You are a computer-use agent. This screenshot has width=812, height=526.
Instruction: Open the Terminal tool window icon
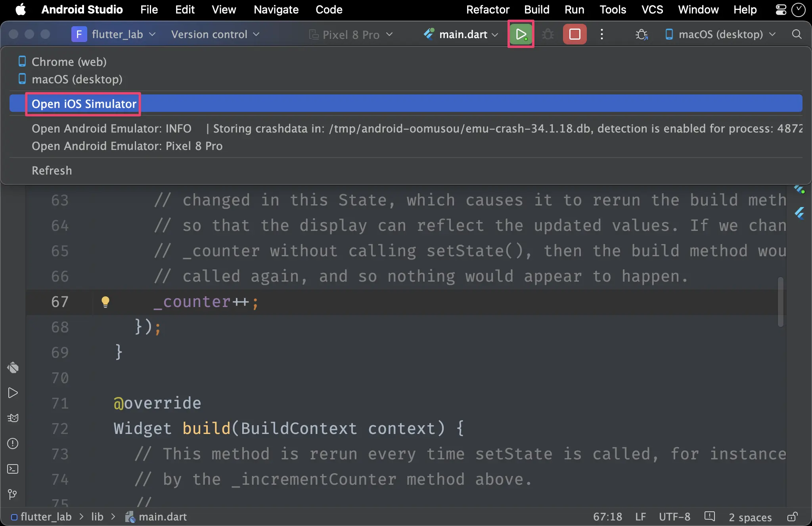pos(13,469)
